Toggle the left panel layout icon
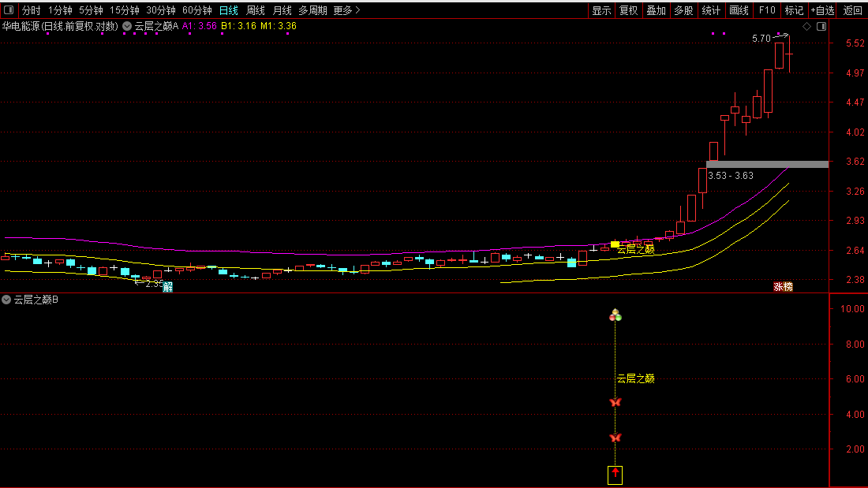The height and width of the screenshot is (488, 868). pos(9,10)
